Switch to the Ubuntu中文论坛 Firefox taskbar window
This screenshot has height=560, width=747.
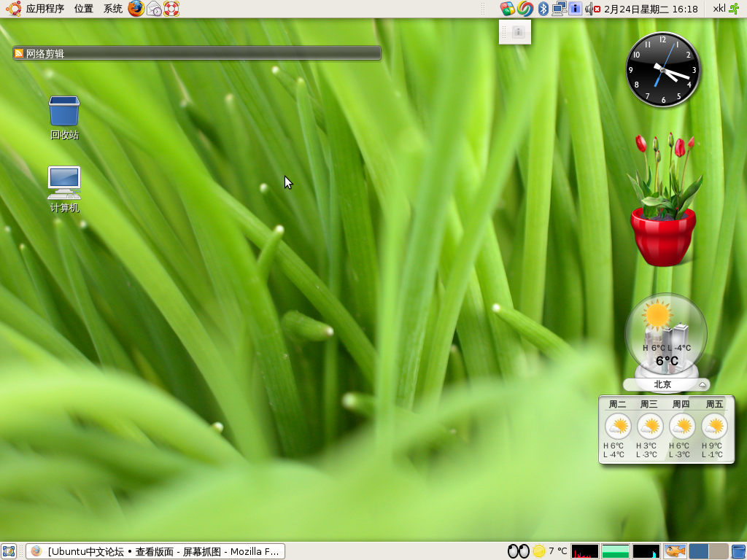(155, 551)
